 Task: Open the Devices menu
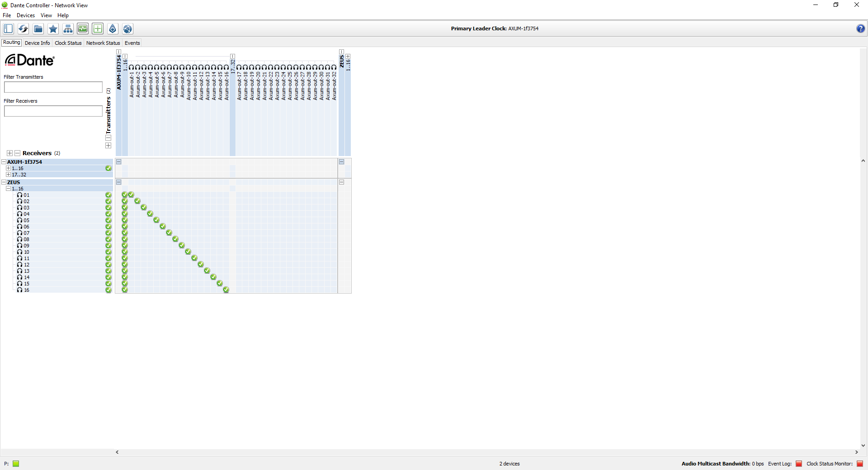click(26, 15)
